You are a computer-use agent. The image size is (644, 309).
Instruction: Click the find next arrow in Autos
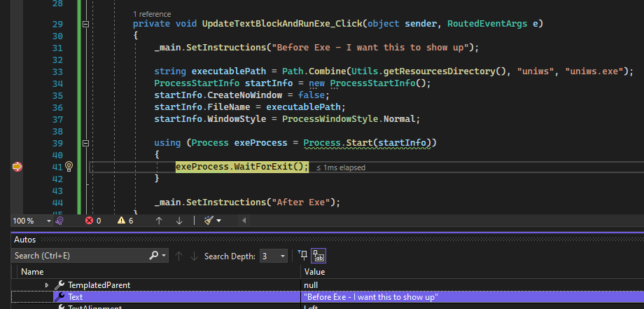pyautogui.click(x=195, y=256)
